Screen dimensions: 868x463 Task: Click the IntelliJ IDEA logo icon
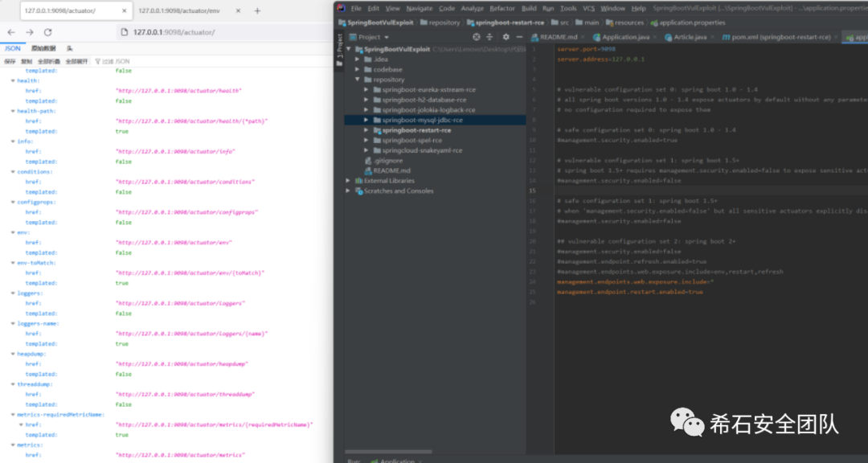[341, 8]
